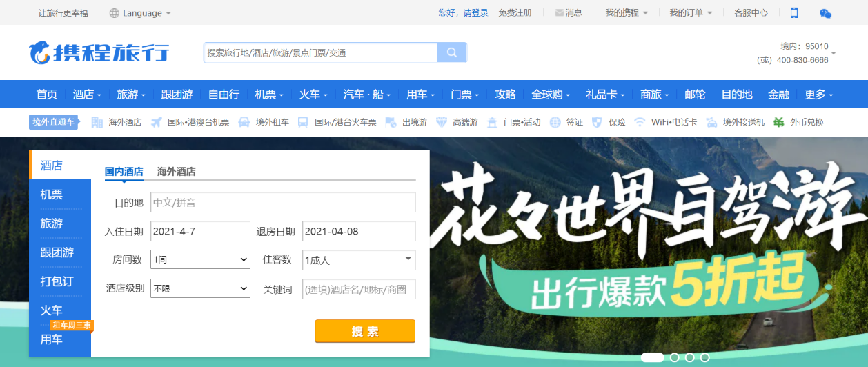Screen dimensions: 868x367
Task: Switch to 海外酒店 tab
Action: tap(177, 172)
